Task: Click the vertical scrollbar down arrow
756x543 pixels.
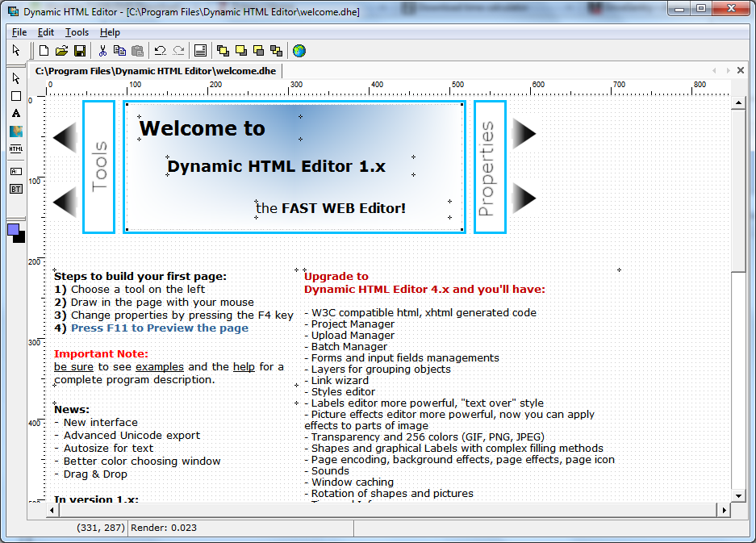Action: click(738, 495)
